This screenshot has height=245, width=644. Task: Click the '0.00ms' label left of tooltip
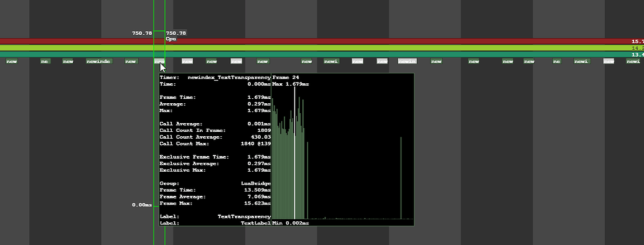(142, 205)
